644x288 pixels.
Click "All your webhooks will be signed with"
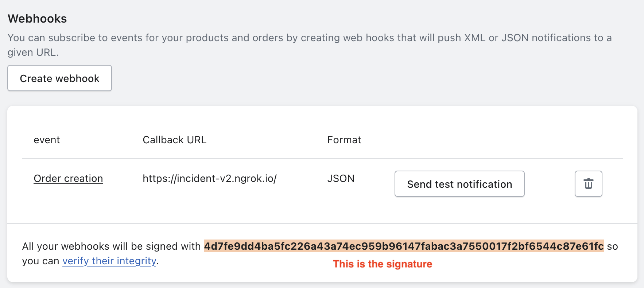(x=111, y=246)
